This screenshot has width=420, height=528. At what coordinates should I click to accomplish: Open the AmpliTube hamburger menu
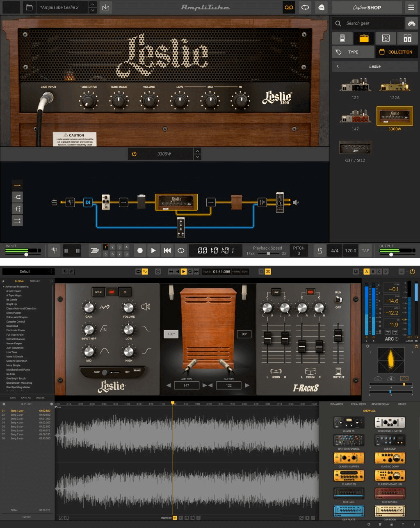pos(411,7)
